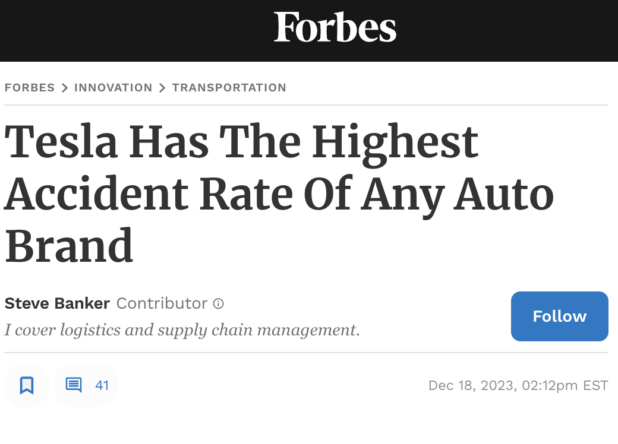Click the Forbes logo in header

[335, 28]
